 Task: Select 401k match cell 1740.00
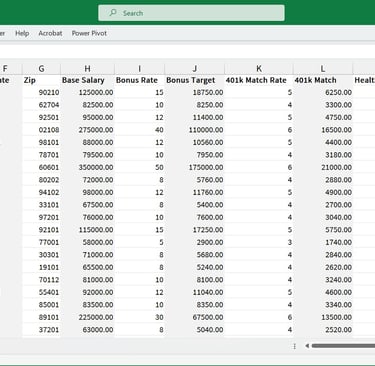[323, 242]
